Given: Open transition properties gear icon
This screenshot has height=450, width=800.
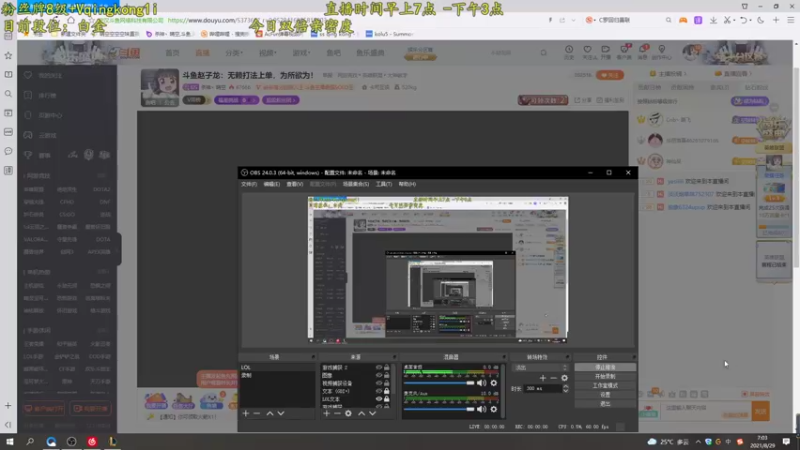Looking at the screenshot, I should click(564, 378).
